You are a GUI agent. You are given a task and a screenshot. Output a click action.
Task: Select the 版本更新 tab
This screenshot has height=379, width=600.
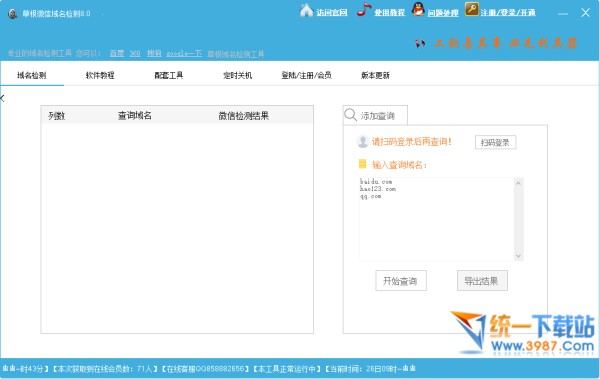point(375,75)
